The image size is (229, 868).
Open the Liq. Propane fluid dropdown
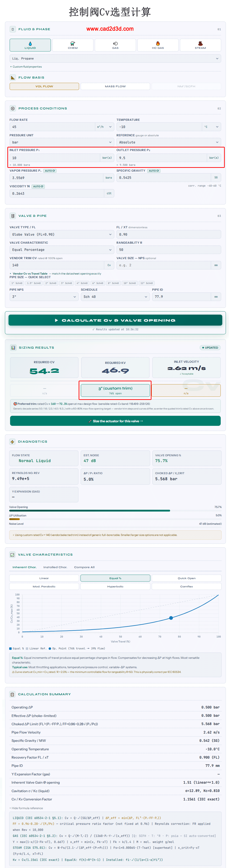(115, 59)
